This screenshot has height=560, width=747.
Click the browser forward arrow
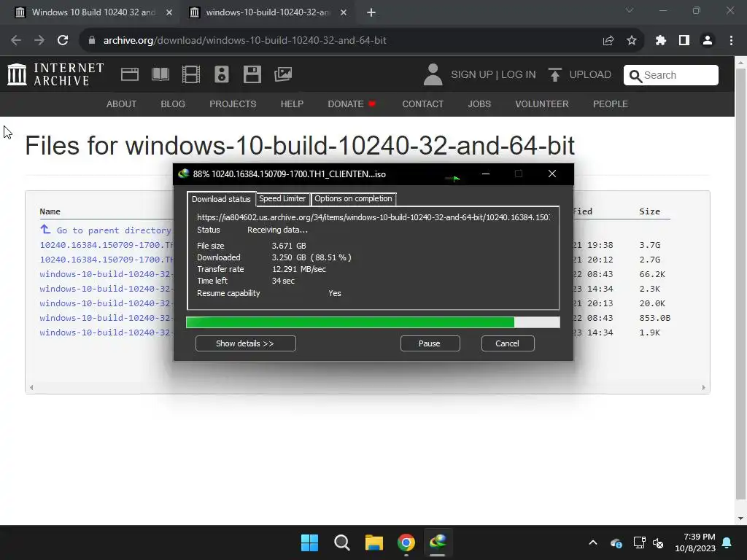pyautogui.click(x=39, y=41)
